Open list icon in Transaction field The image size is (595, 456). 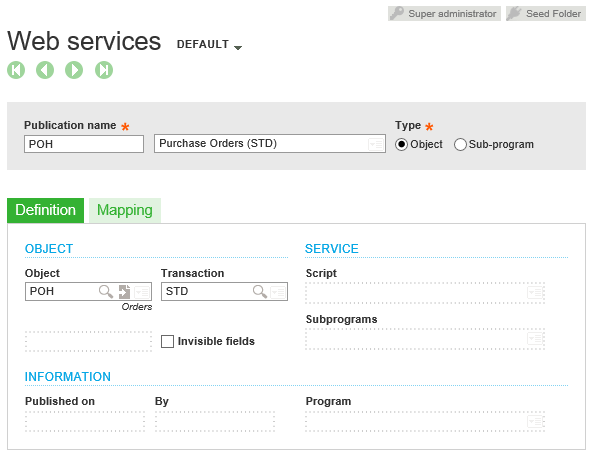[278, 292]
